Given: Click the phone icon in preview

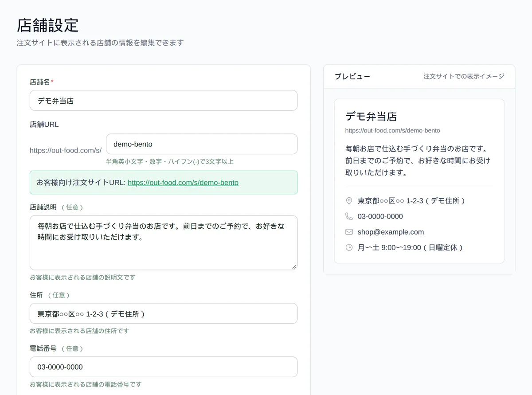Looking at the screenshot, I should (x=349, y=216).
